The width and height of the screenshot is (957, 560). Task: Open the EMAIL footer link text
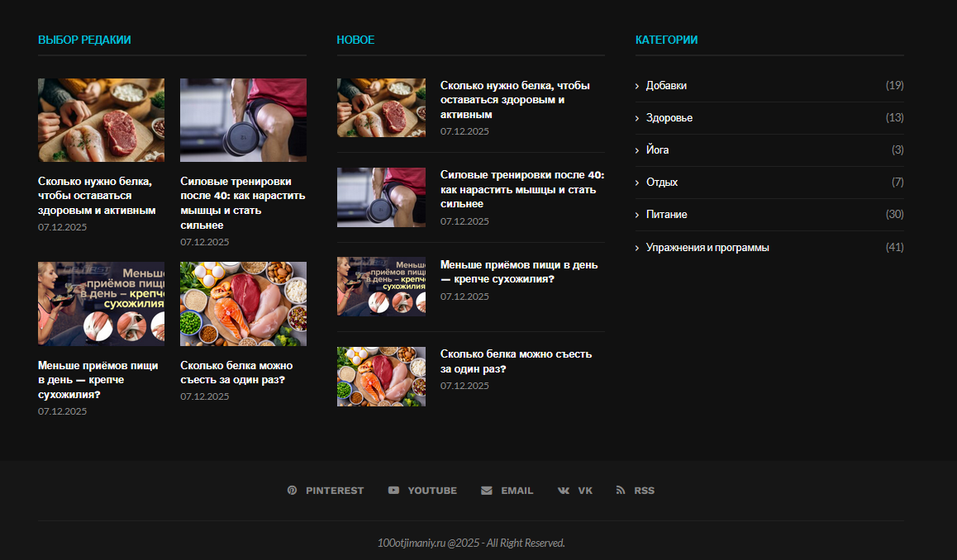(x=517, y=491)
